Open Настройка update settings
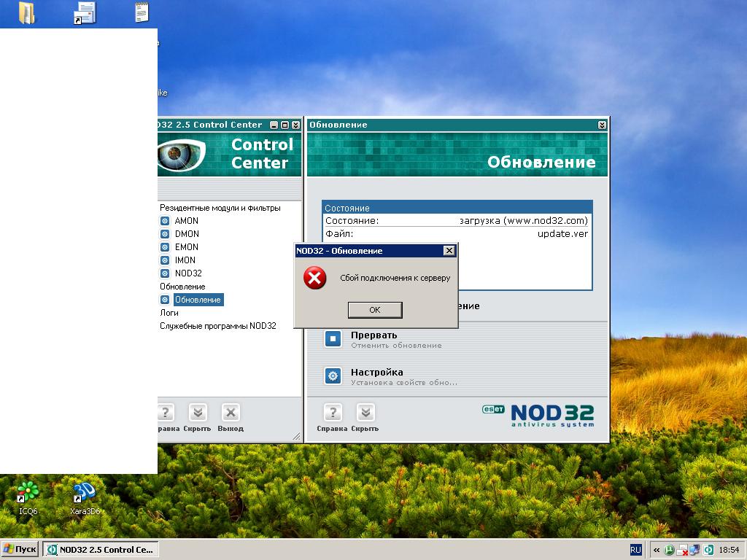This screenshot has width=747, height=560. 377,372
